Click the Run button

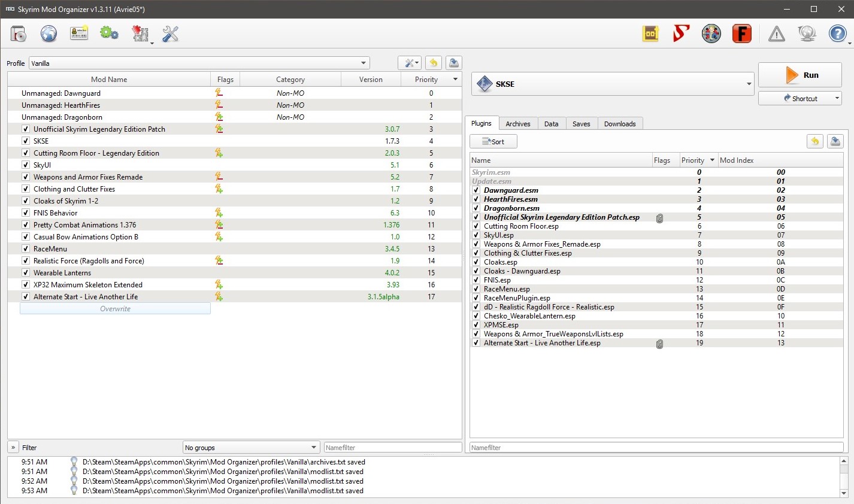point(800,75)
